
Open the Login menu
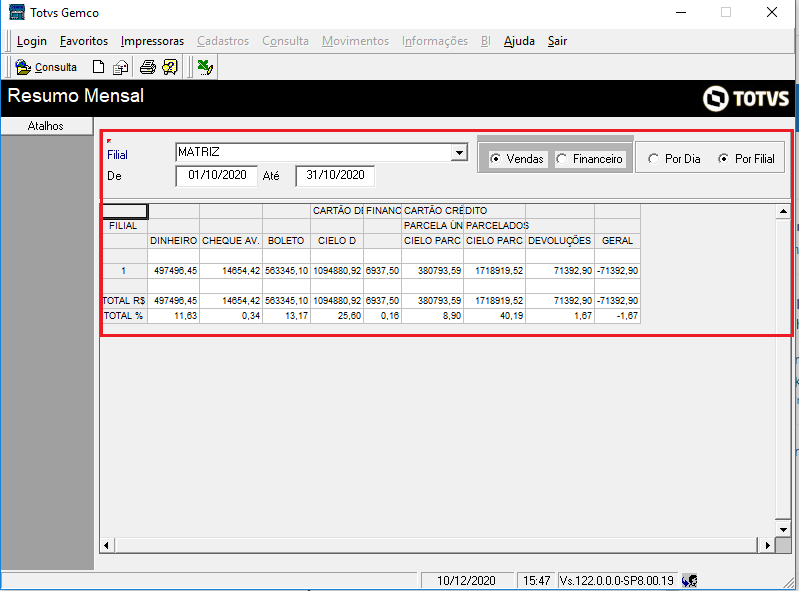[x=32, y=41]
